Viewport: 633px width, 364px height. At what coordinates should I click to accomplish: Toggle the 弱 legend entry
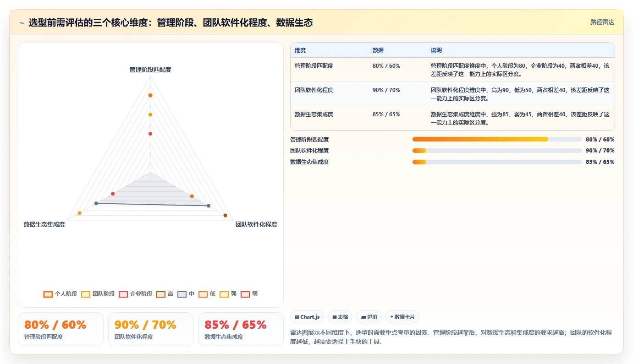249,294
